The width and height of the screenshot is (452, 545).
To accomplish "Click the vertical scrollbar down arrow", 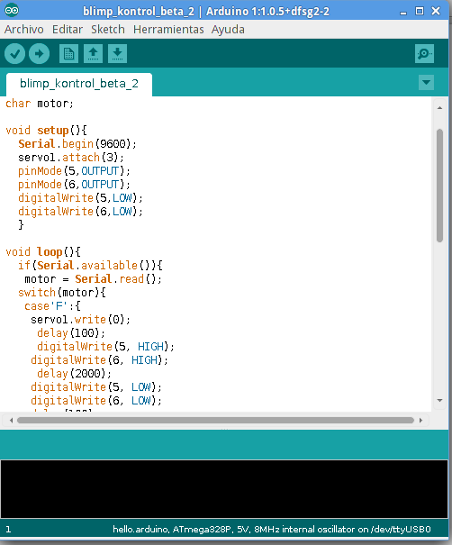I will click(x=439, y=400).
